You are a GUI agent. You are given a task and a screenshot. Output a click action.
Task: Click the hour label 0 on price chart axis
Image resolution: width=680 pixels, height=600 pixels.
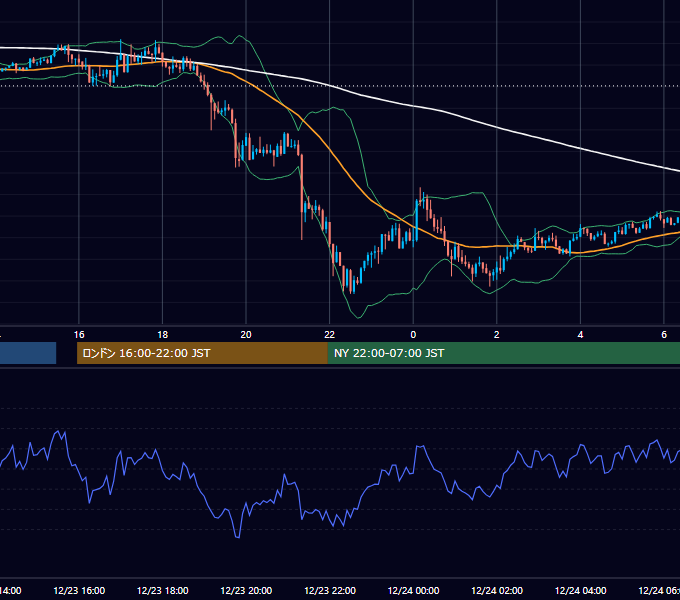tap(413, 334)
